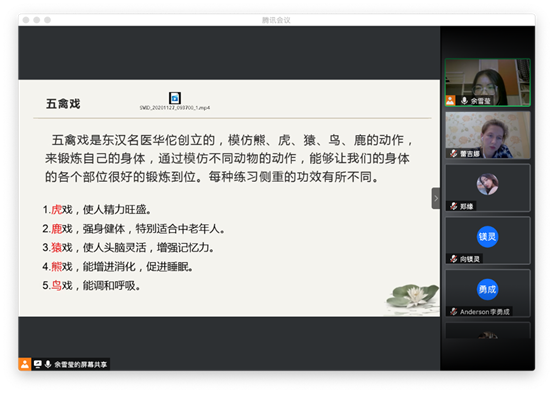Click the muted mic icon beside Anderson 李勇成

click(454, 311)
